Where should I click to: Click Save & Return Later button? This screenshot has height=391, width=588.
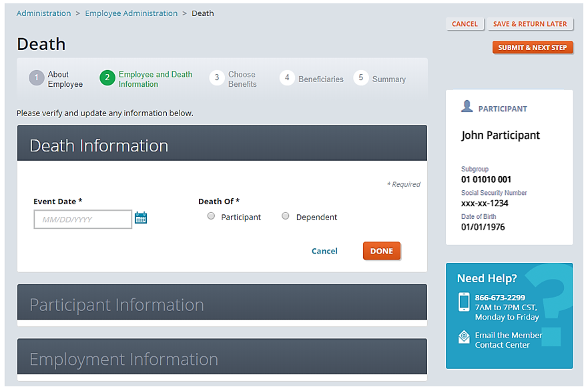pyautogui.click(x=530, y=24)
